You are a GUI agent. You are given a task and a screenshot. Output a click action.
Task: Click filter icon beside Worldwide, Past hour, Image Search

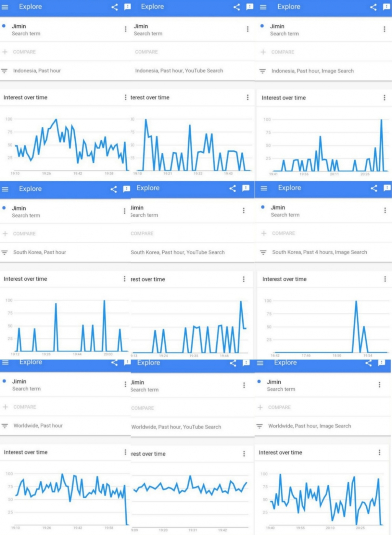click(x=260, y=426)
